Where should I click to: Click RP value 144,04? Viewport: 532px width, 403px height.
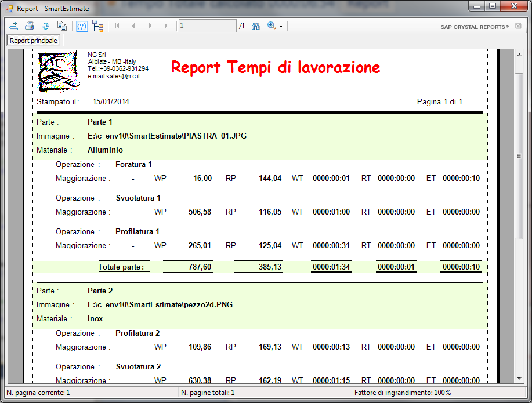click(270, 179)
